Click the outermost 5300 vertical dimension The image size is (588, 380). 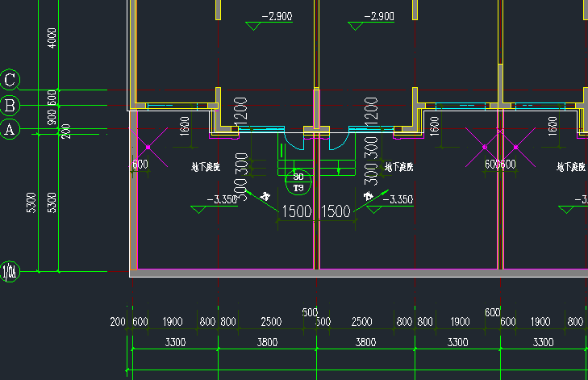click(x=31, y=203)
